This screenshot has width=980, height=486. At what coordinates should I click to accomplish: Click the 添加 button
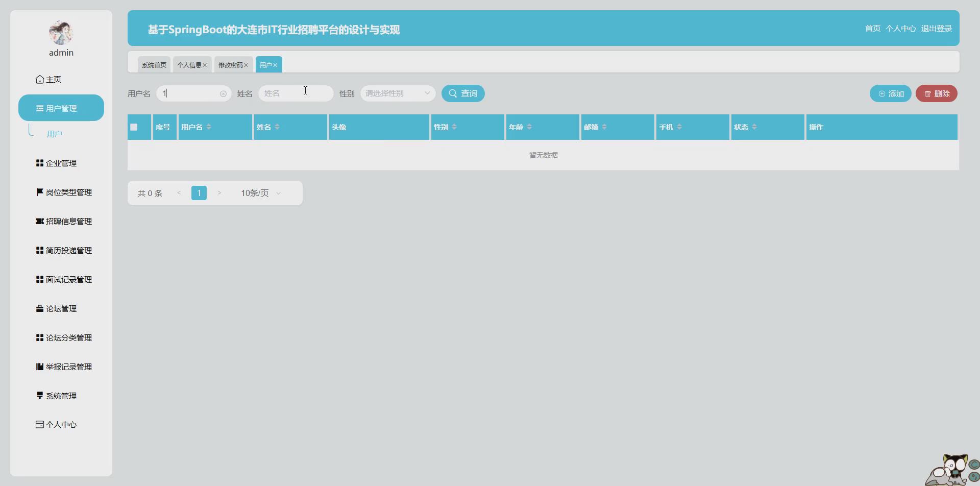click(891, 93)
